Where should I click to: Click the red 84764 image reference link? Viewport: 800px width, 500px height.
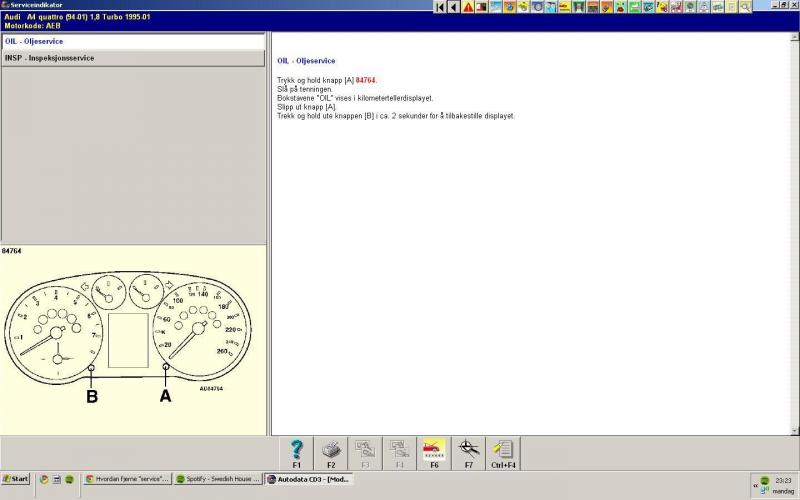tap(366, 80)
